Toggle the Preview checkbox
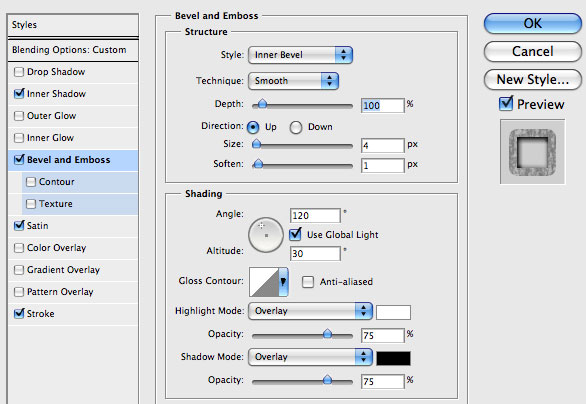Image resolution: width=586 pixels, height=404 pixels. 506,104
